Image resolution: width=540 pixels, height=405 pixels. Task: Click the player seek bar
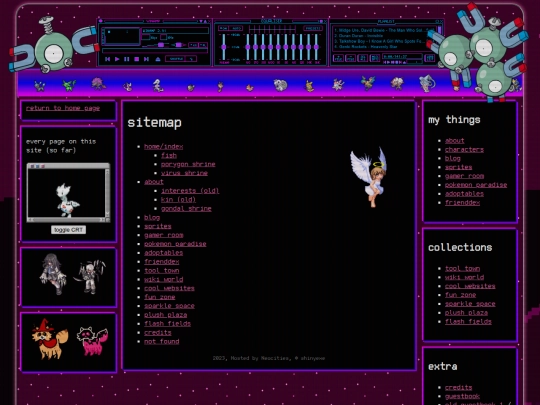pos(155,51)
